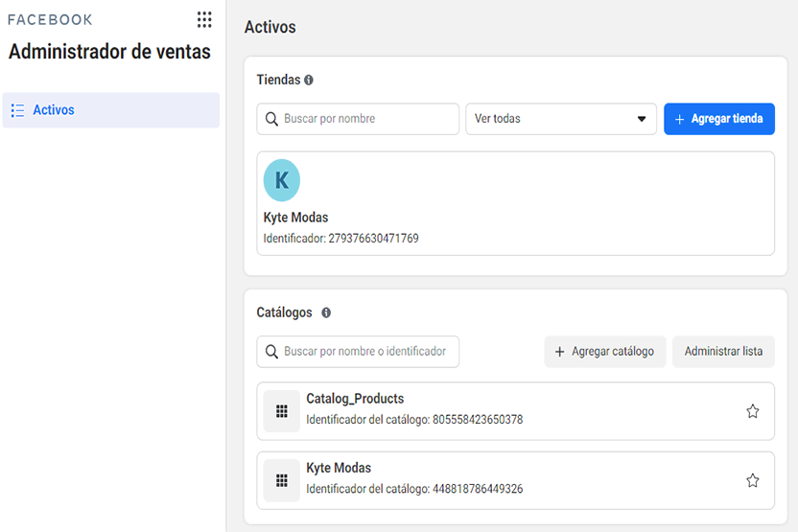Star the Catalog_Products catalog as favorite

753,411
